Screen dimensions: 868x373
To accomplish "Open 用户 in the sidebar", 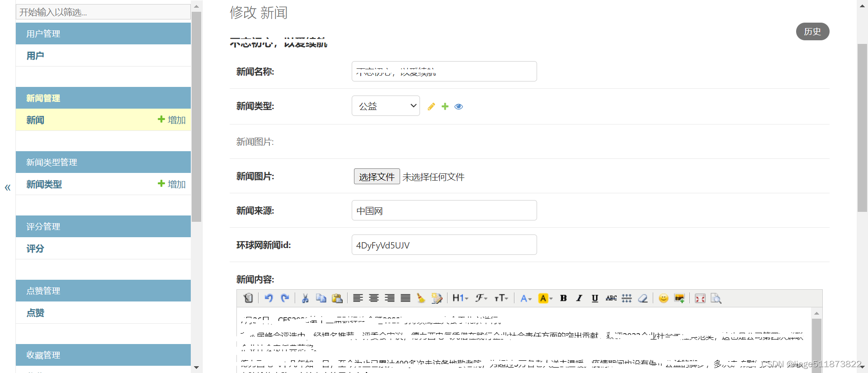I will pyautogui.click(x=35, y=56).
